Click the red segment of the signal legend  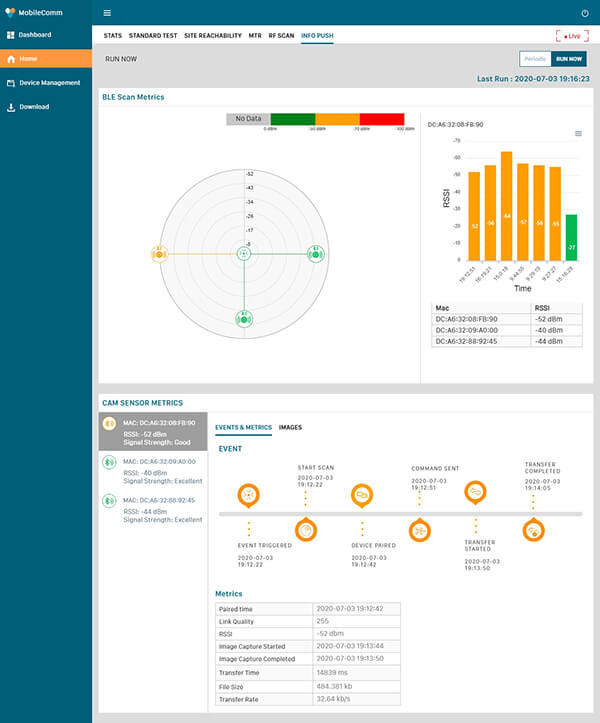tap(382, 118)
